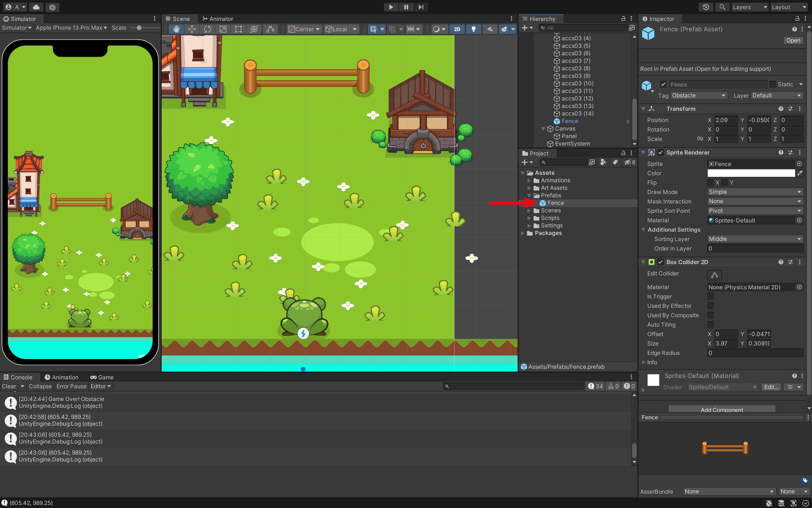This screenshot has height=508, width=812.
Task: Select the Rect tool in Scene toolbar
Action: 238,29
